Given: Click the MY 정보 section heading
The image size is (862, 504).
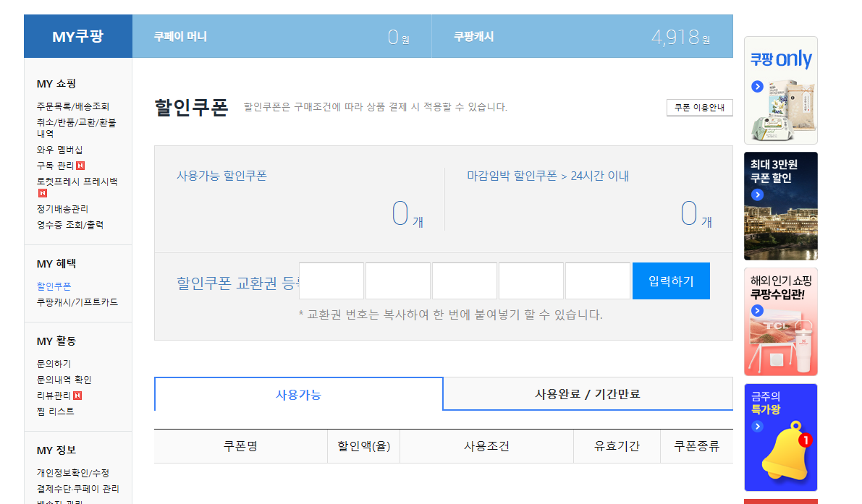Looking at the screenshot, I should click(x=56, y=450).
